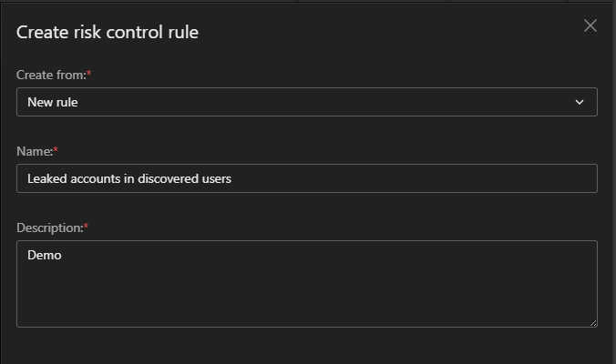
Task: Click the 'Leaked accounts in discovered users' text
Action: click(129, 178)
